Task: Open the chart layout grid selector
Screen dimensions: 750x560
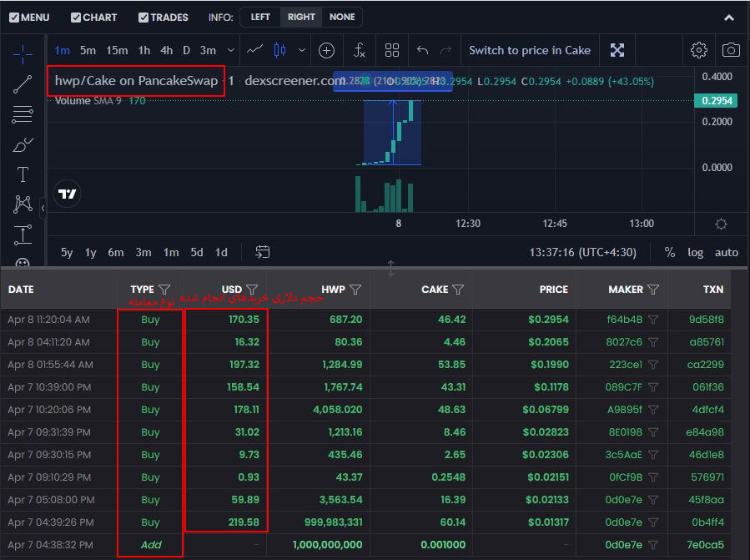Action: (x=392, y=50)
